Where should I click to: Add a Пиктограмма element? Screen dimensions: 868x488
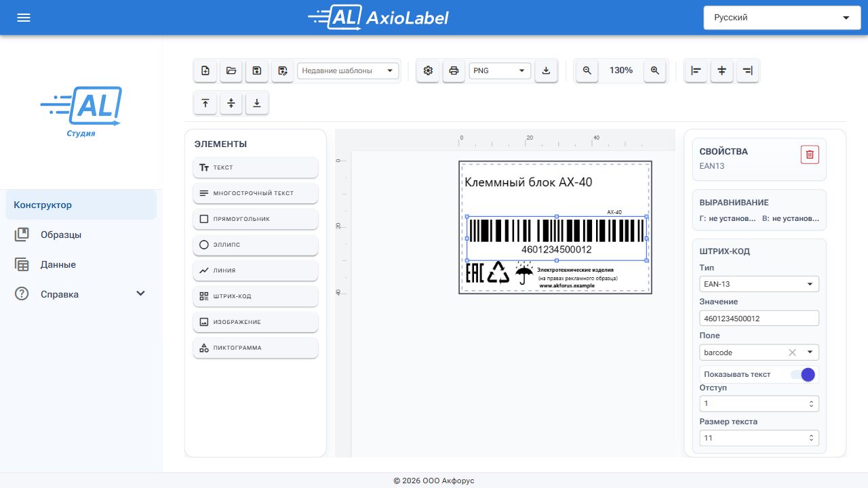point(256,348)
